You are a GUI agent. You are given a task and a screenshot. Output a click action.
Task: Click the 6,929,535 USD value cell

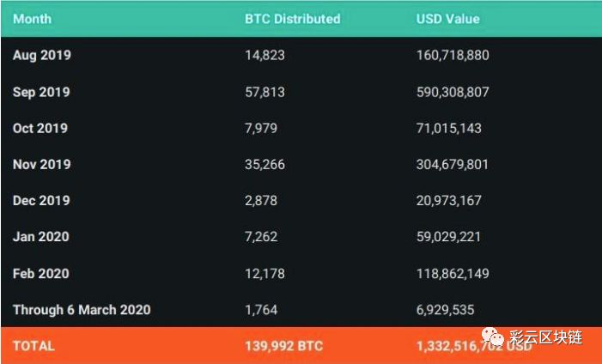click(446, 310)
